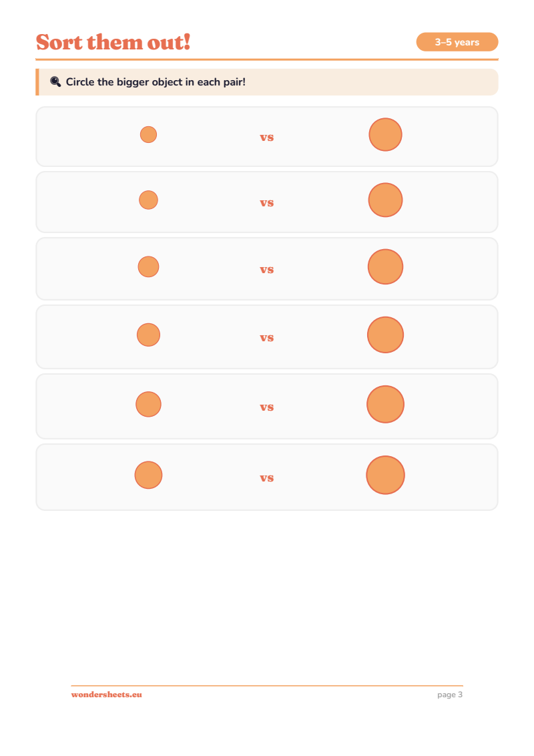Choose the larger circle in the fifth row

385,404
